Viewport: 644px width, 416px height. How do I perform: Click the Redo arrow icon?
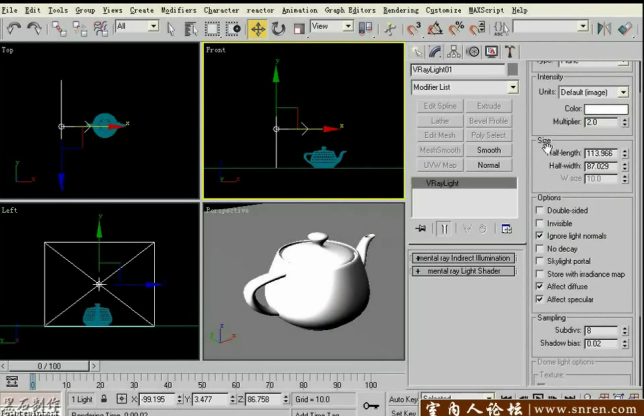point(34,28)
